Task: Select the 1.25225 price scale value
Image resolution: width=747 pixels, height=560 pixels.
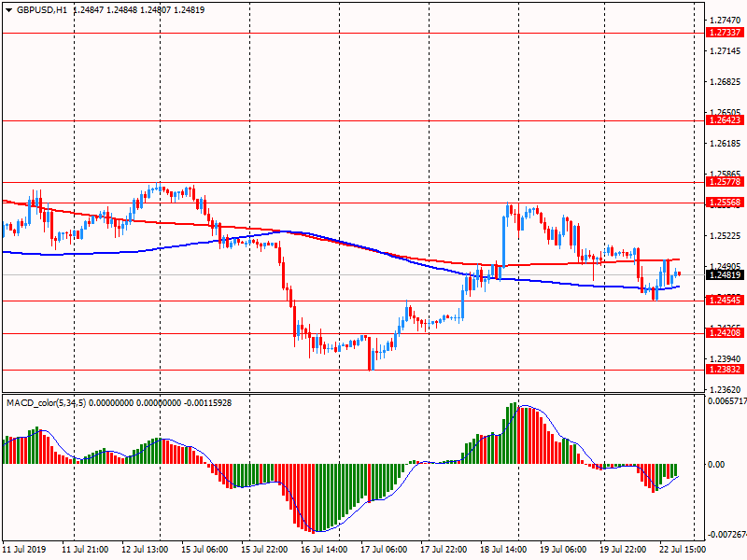Action: [726, 236]
